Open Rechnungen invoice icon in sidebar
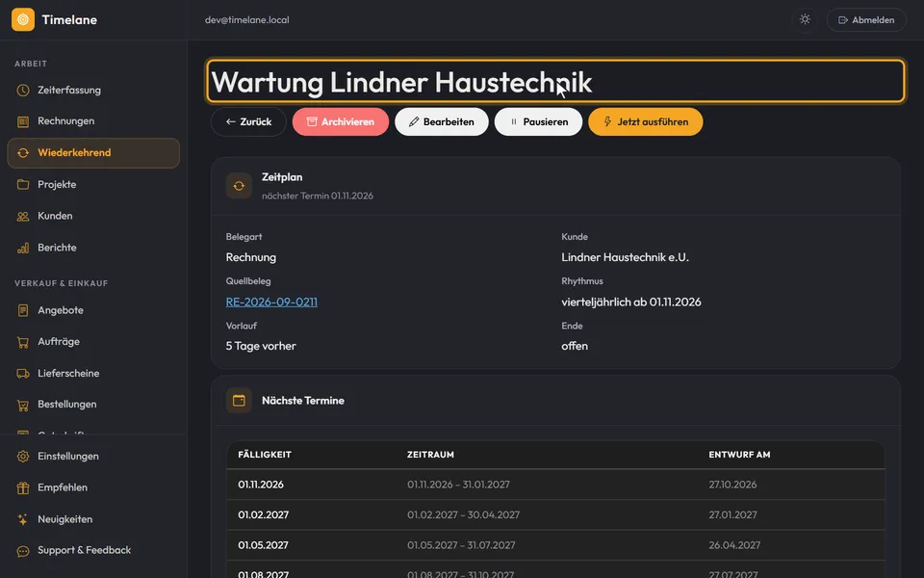Image resolution: width=924 pixels, height=578 pixels. click(x=23, y=121)
